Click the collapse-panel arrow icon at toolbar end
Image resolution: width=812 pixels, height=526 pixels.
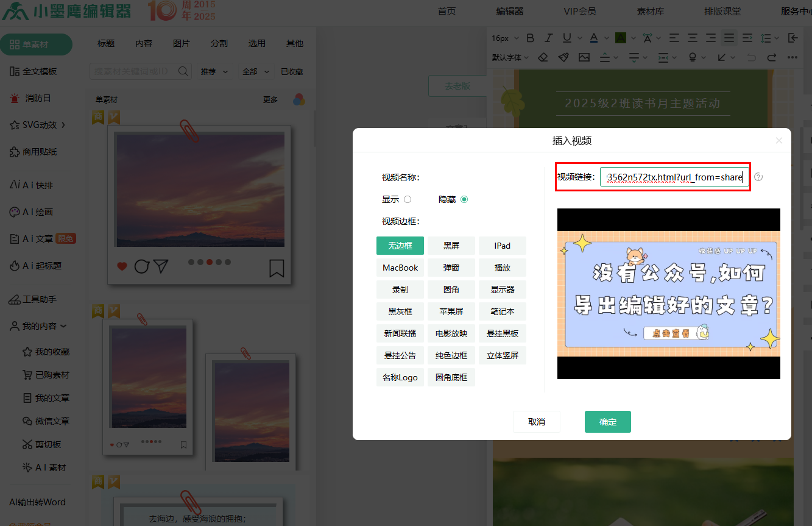793,38
